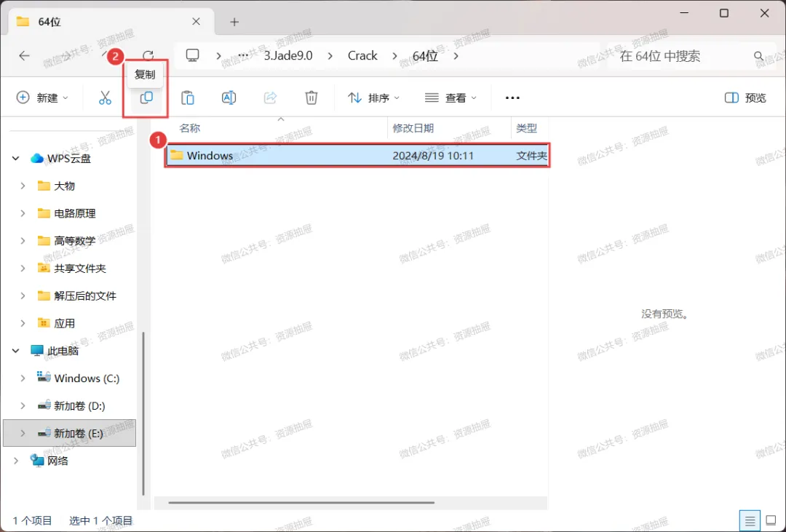Select 新加卷 (D:) drive in sidebar
Image resolution: width=786 pixels, height=532 pixels.
coord(71,406)
